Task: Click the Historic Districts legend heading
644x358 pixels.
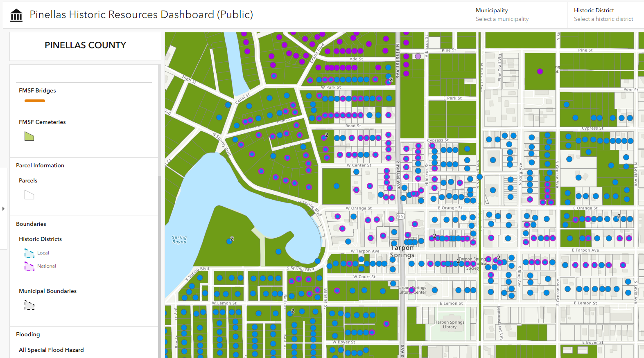Action: point(40,239)
